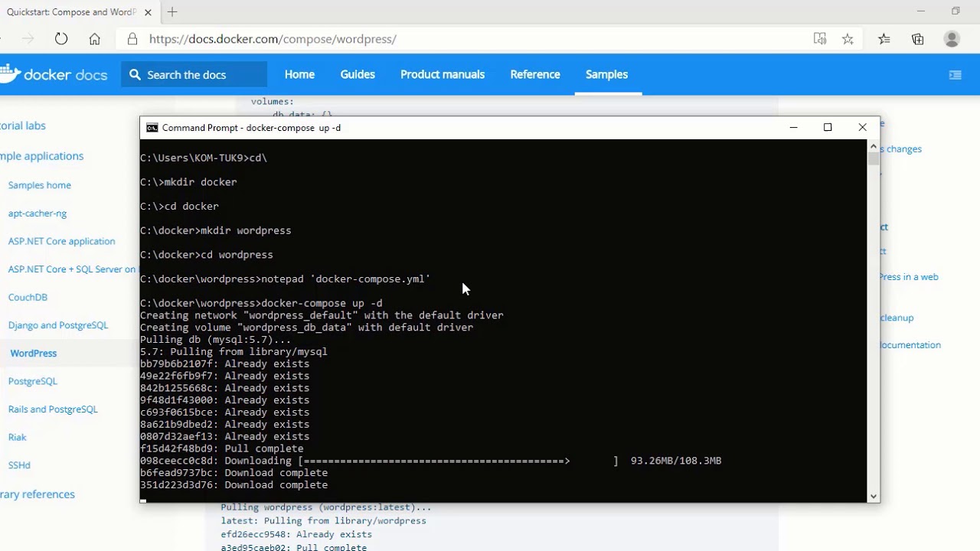Screen dimensions: 980x551
Task: Go to browser home page icon
Action: pyautogui.click(x=94, y=39)
